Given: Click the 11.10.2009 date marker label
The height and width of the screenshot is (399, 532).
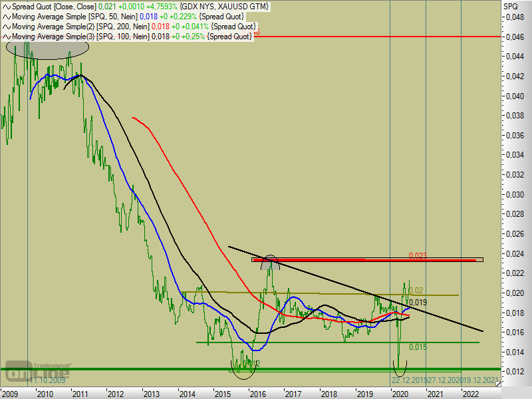Looking at the screenshot, I should 47,380.
